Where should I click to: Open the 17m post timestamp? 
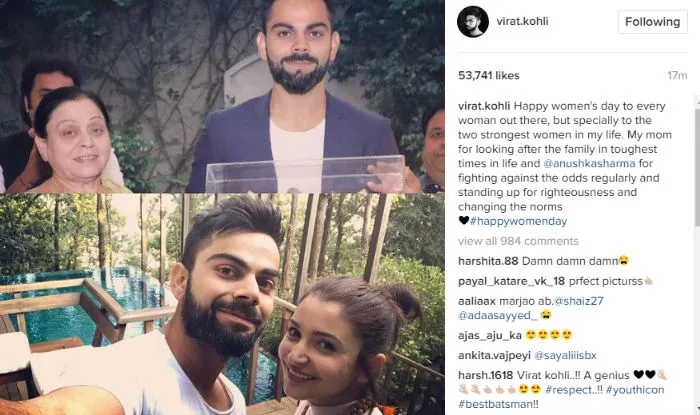click(x=677, y=75)
